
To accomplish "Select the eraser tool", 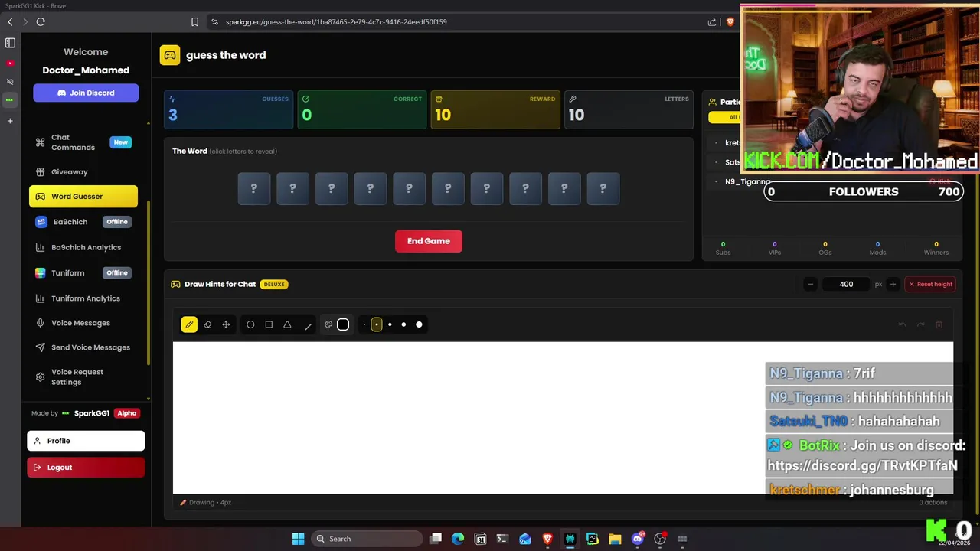I will [207, 324].
